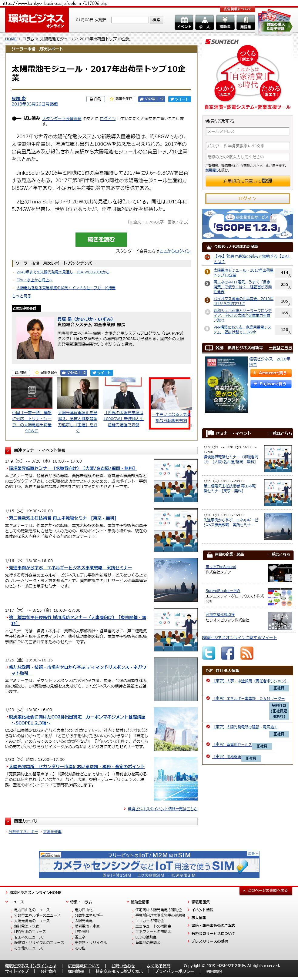Click the lower いいね! 12 button
The image size is (298, 980).
[x=74, y=373]
